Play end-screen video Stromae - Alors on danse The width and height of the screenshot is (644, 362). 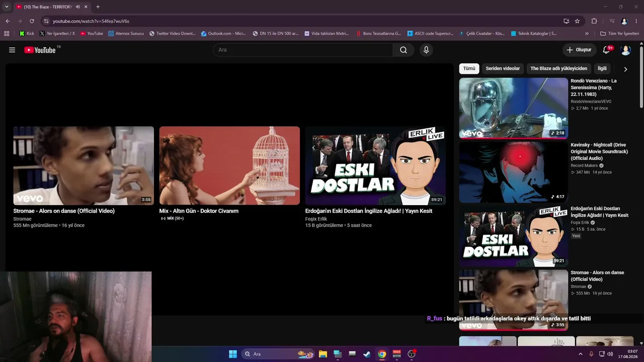84,165
